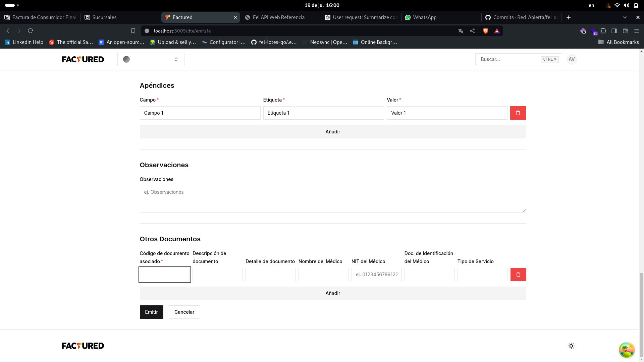Open the translate page icon
The width and height of the screenshot is (644, 362).
point(461,31)
